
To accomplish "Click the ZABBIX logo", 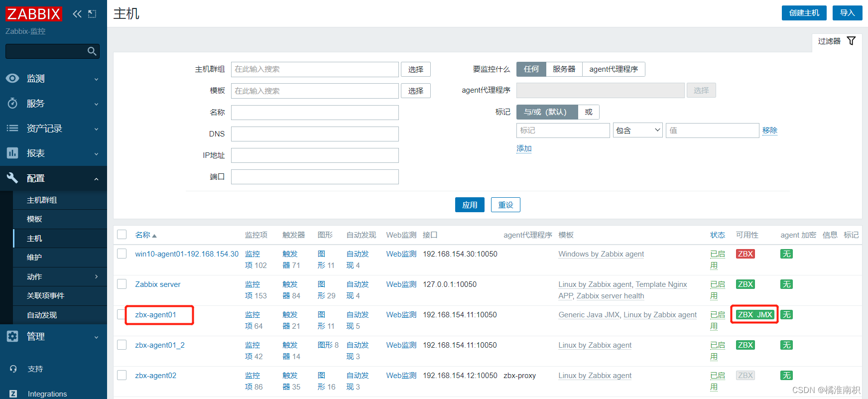I will pos(33,14).
